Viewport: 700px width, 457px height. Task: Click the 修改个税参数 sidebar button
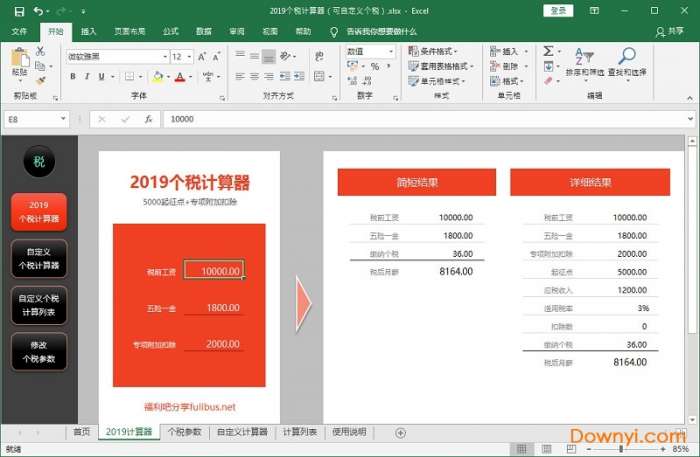click(x=39, y=350)
